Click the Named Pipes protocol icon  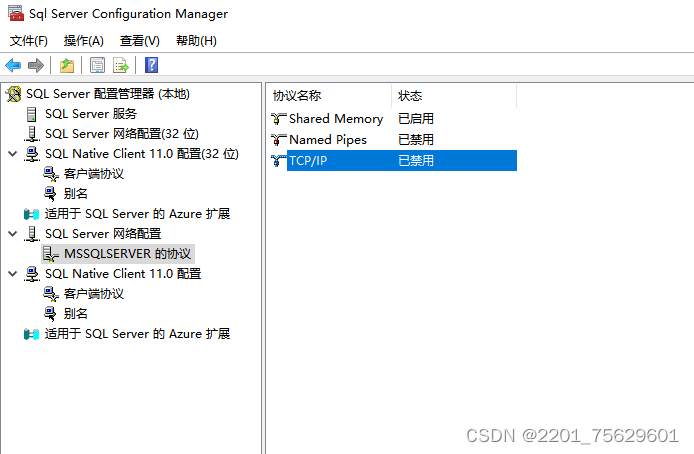[278, 140]
